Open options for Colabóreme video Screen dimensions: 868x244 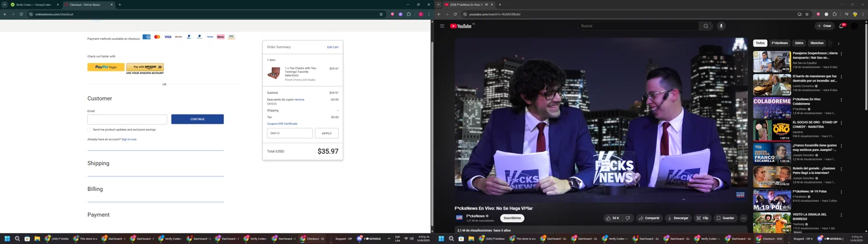(x=841, y=100)
